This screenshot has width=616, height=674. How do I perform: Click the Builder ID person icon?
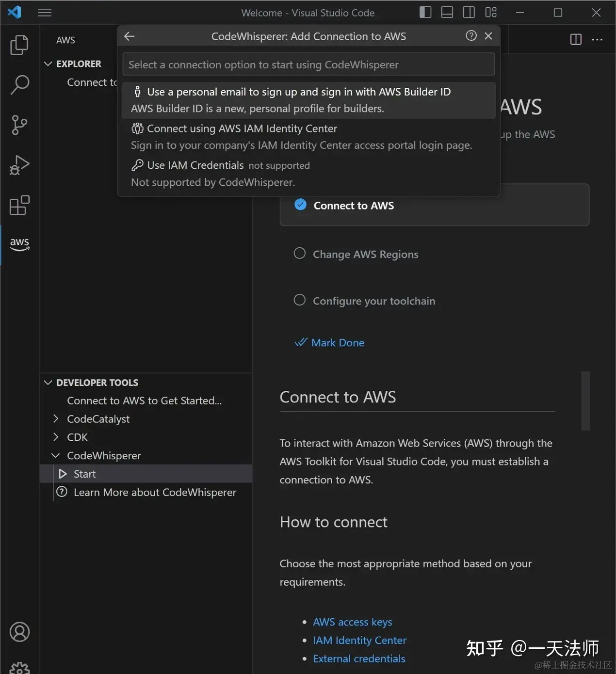pyautogui.click(x=137, y=92)
